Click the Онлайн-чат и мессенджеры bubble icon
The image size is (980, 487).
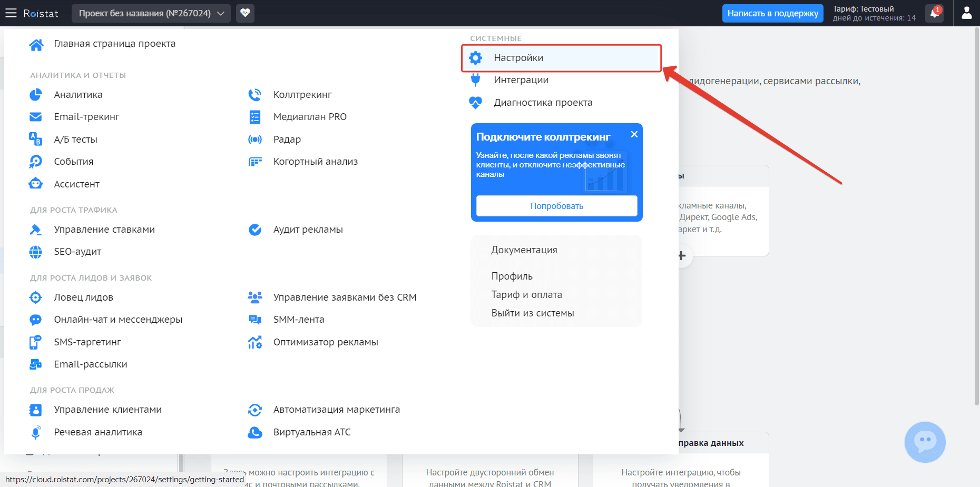[35, 320]
